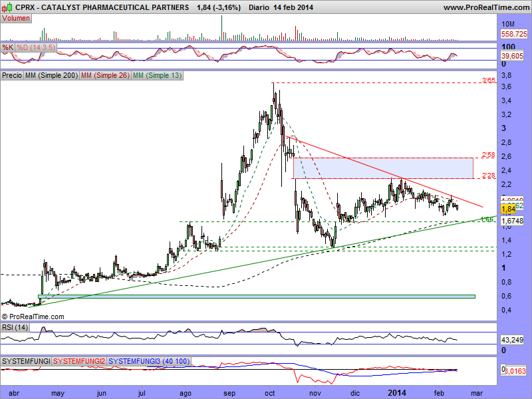532x399 pixels.
Task: Select the %K stochastic label
Action: coord(8,48)
